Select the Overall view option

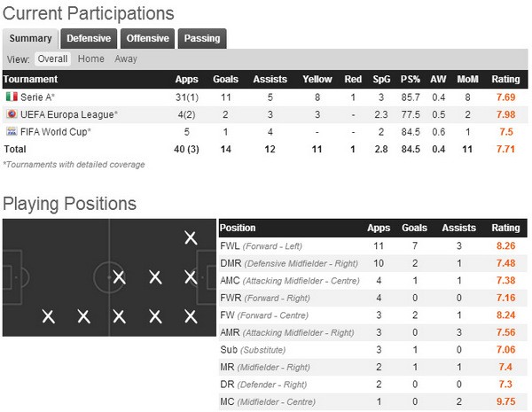pyautogui.click(x=52, y=59)
